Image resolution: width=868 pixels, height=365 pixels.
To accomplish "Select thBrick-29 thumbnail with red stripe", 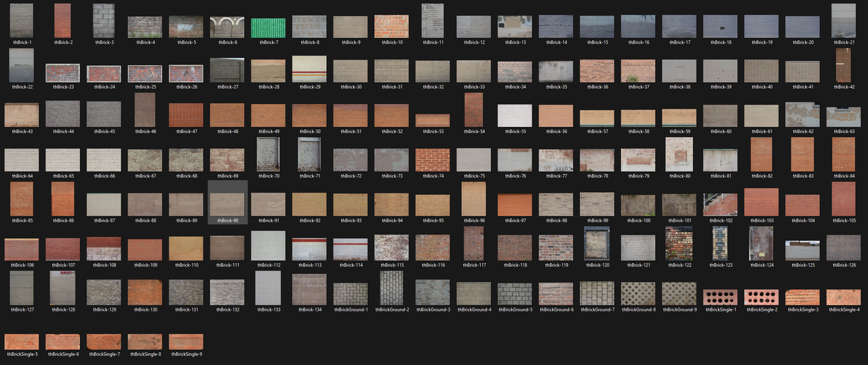I will (309, 69).
